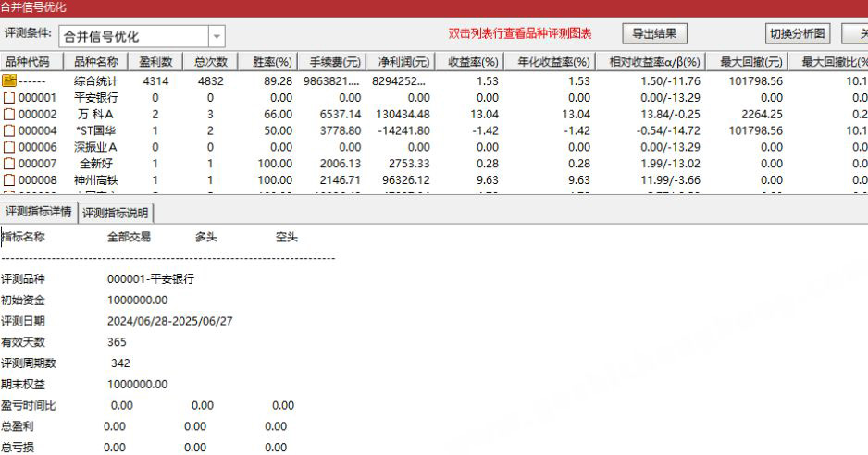Screen dimensions: 868x455
Task: Sort by the 手续费(元) column header
Action: (334, 62)
